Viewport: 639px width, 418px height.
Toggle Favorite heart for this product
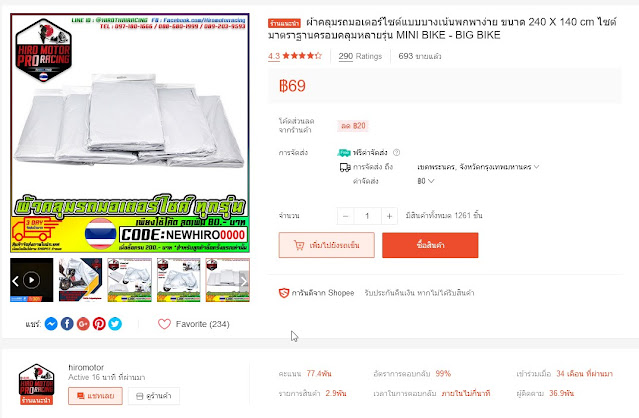click(x=164, y=324)
